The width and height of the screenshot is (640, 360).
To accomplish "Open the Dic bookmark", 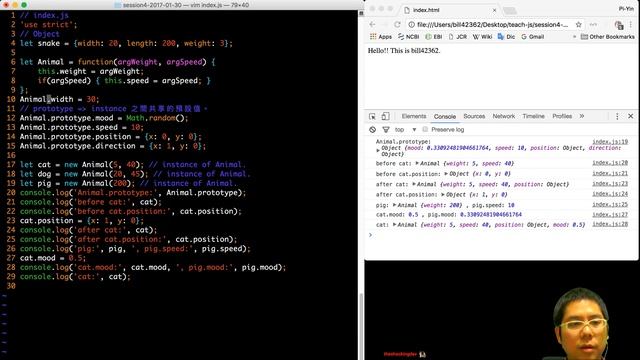I will (506, 37).
